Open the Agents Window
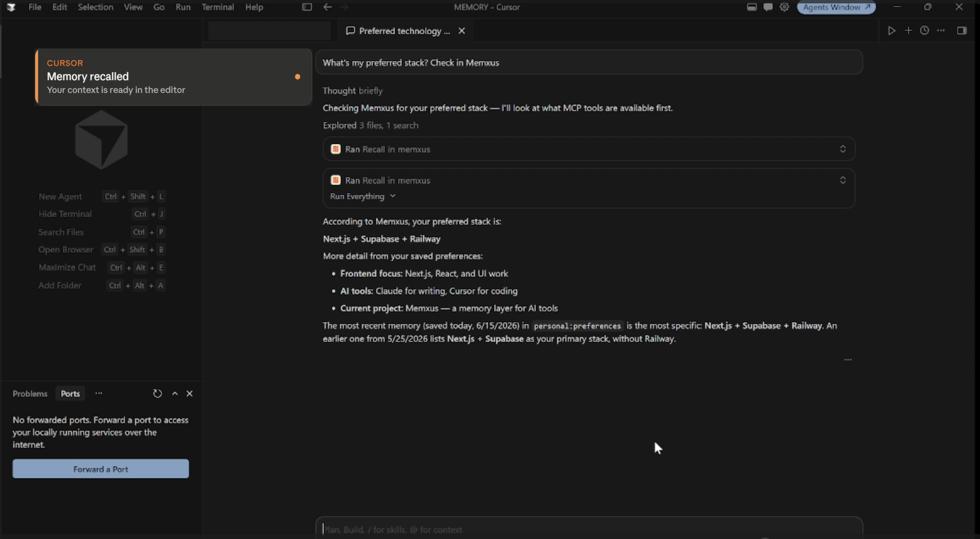Image resolution: width=980 pixels, height=539 pixels. pyautogui.click(x=836, y=7)
